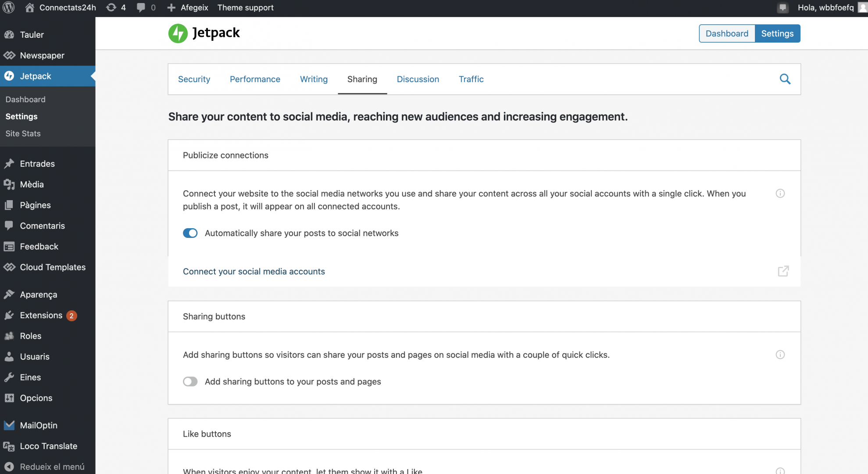Click the Extensions plug icon
The width and height of the screenshot is (868, 474).
click(x=9, y=315)
